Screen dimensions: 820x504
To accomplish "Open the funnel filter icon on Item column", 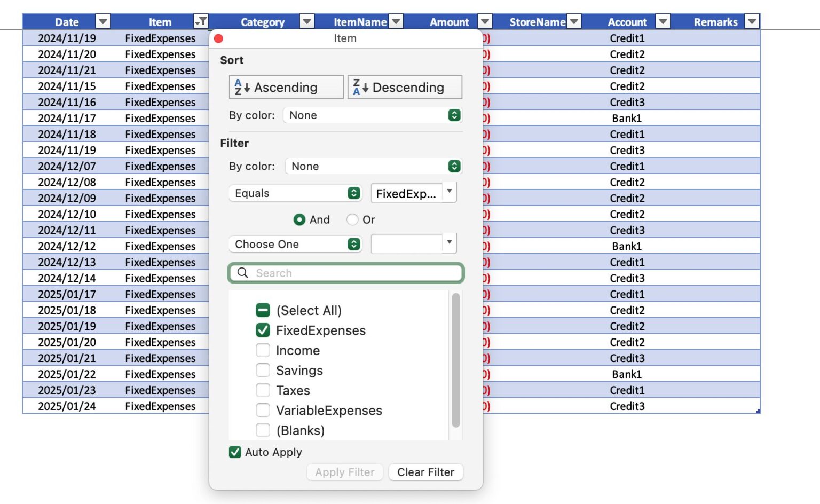I will 201,21.
